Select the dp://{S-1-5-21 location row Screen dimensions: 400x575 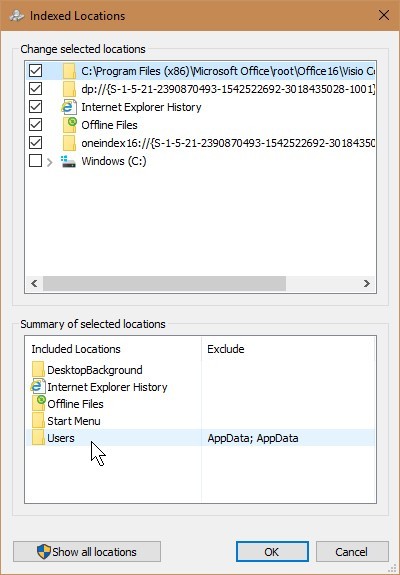coord(201,89)
